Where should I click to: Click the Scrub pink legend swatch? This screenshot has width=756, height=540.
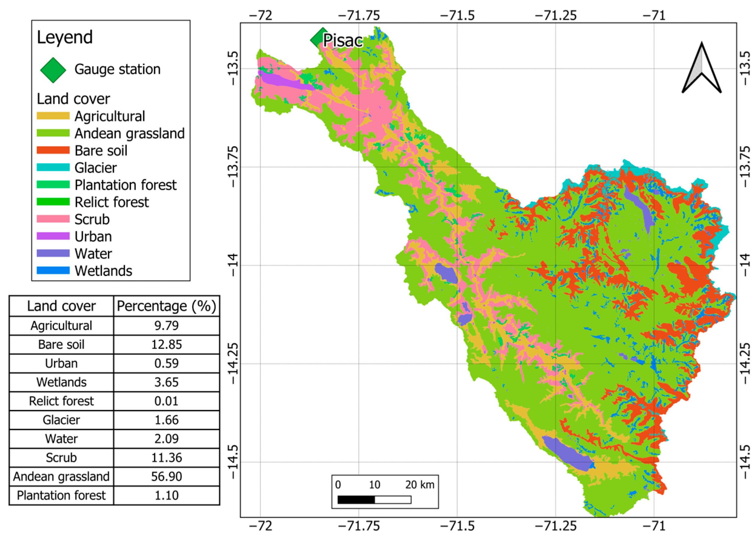tap(53, 219)
